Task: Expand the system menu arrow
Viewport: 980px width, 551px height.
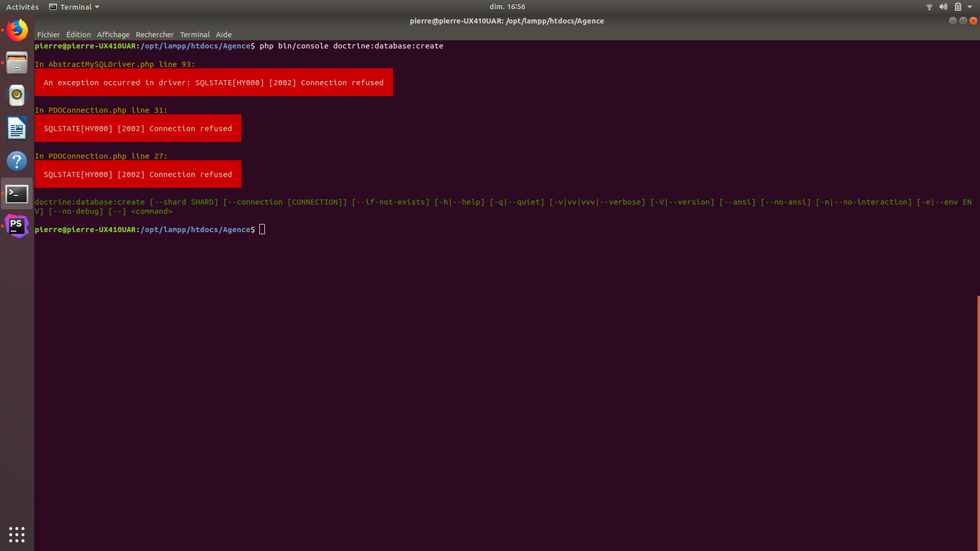Action: point(970,7)
